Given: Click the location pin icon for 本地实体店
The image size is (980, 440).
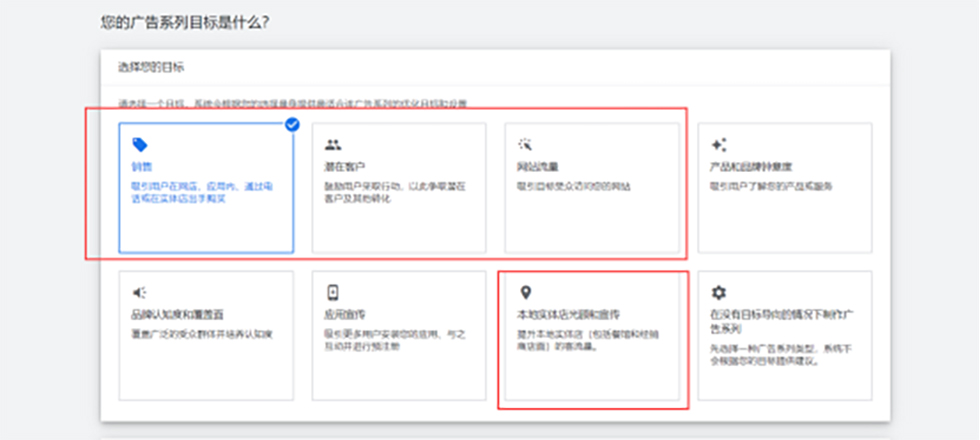Looking at the screenshot, I should click(x=526, y=292).
